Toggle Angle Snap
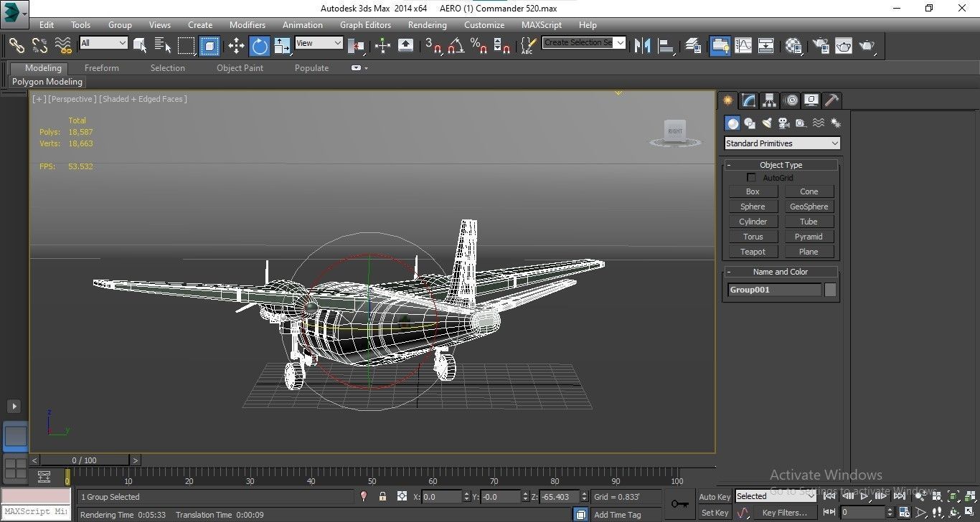This screenshot has width=980, height=522. tap(456, 46)
